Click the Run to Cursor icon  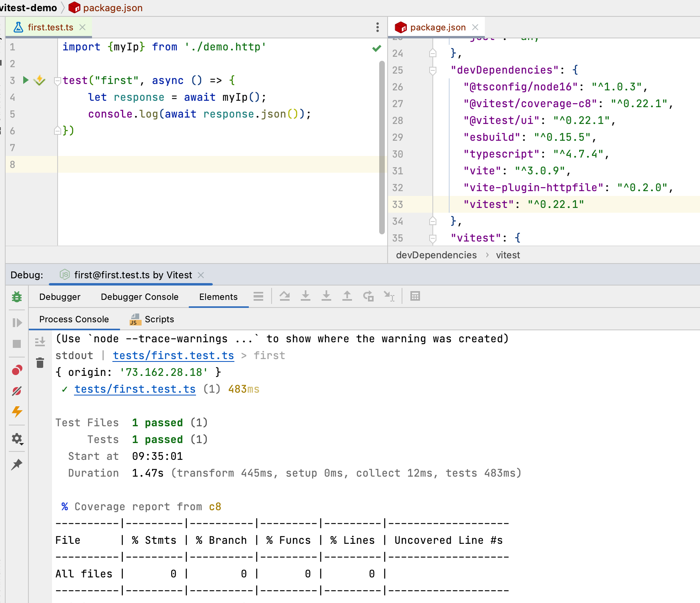click(389, 296)
